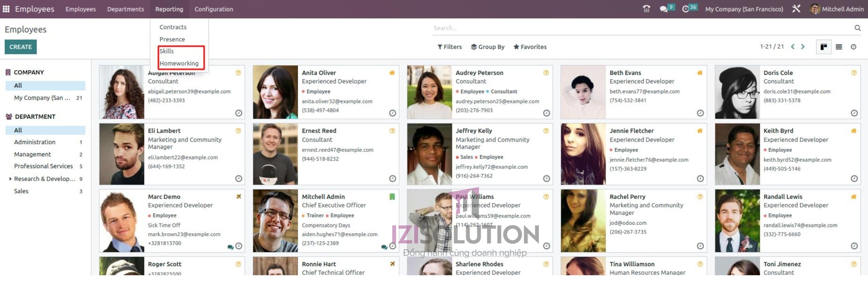This screenshot has width=868, height=282.
Task: Open the conversations chat icon with badge 9
Action: click(664, 9)
